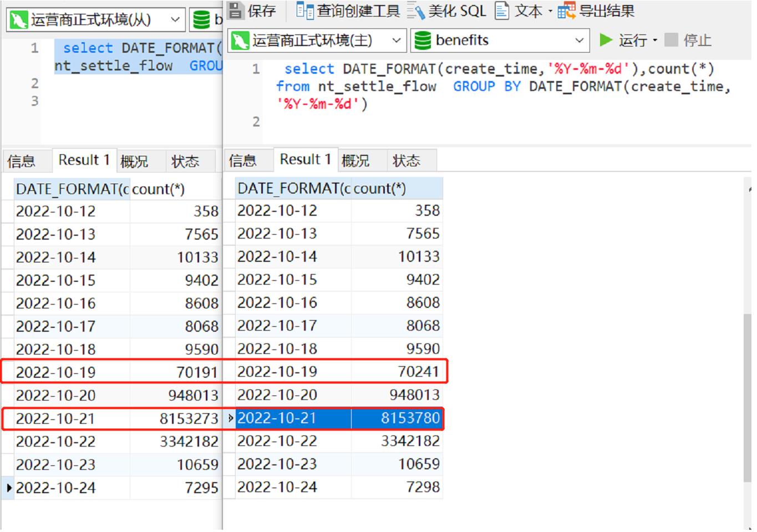The image size is (757, 532).
Task: Switch to Result 1 tab in left window
Action: [x=84, y=160]
